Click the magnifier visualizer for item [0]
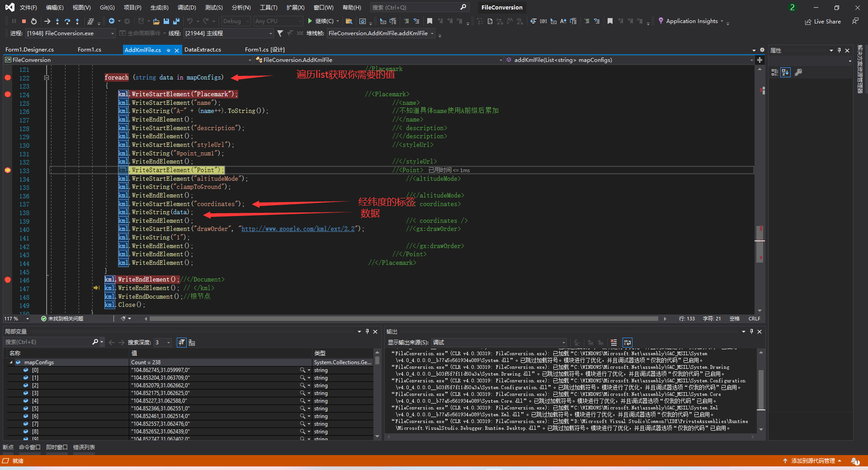Screen dimensions: 868x470 [x=302, y=370]
